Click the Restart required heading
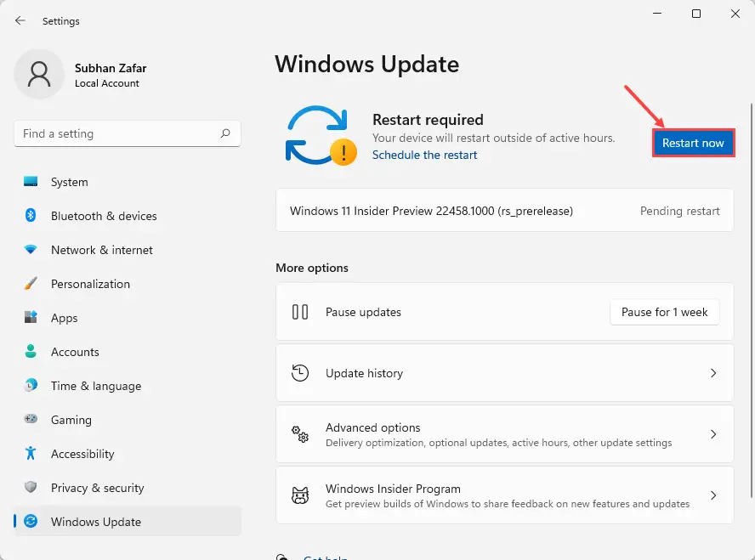The height and width of the screenshot is (560, 755). point(428,119)
